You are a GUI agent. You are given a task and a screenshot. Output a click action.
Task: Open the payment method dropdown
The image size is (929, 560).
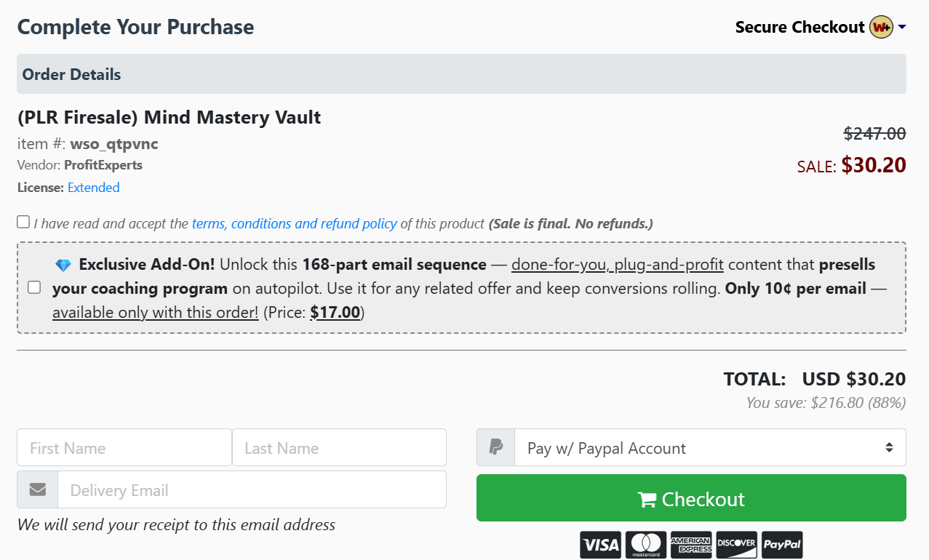pos(709,447)
